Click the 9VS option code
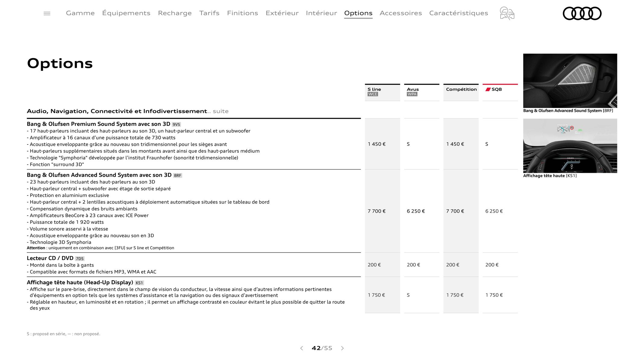Viewport: 644px width, 362px height. pos(176,125)
